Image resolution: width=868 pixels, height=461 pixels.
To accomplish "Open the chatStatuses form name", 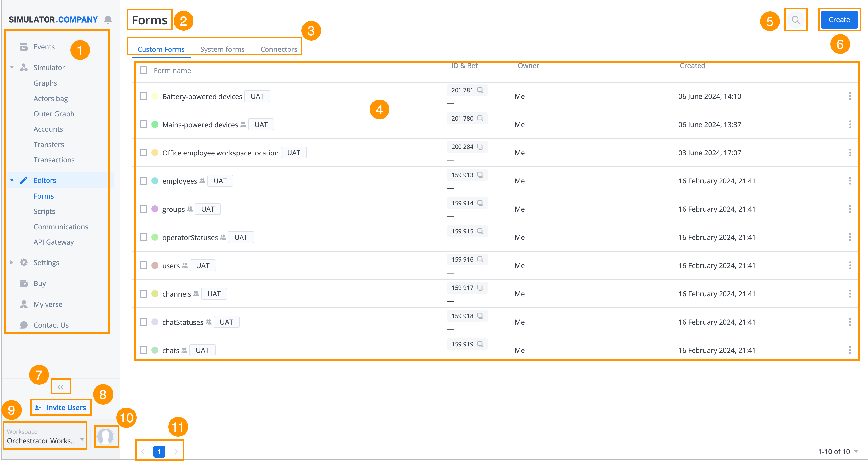I will click(x=183, y=322).
